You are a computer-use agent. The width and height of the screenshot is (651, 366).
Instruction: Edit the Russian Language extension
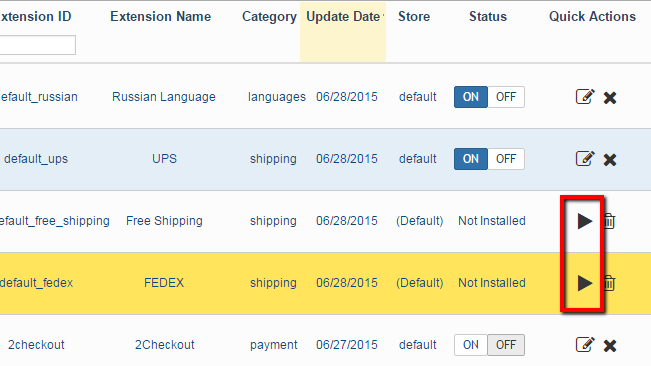point(585,97)
